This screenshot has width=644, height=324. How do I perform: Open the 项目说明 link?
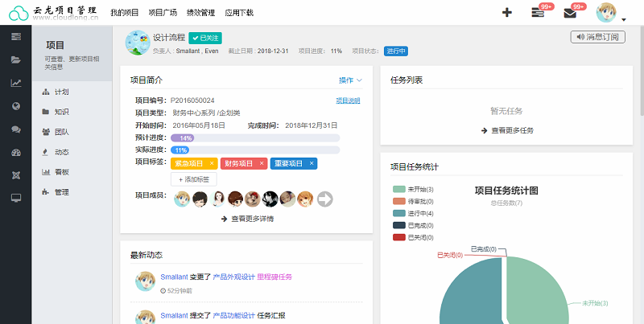(348, 100)
